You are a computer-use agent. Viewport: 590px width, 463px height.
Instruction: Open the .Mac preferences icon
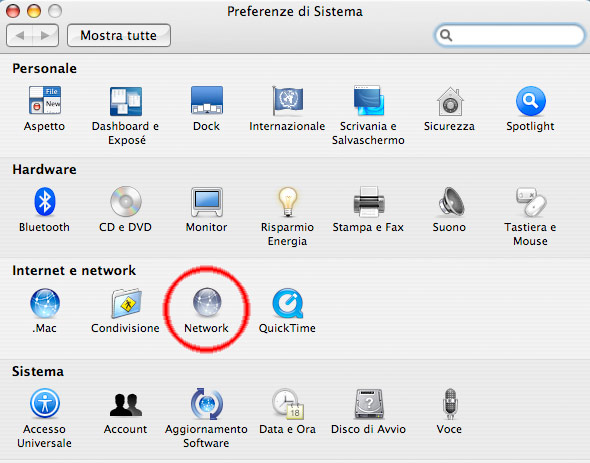tap(45, 303)
